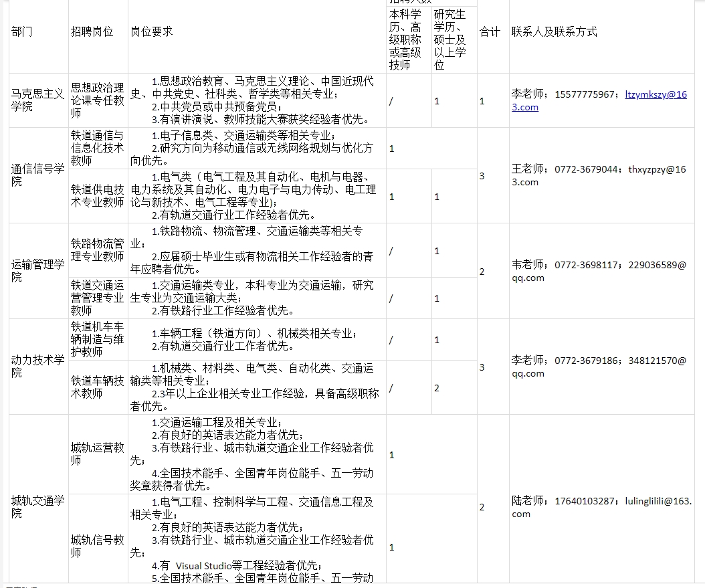Screen dimensions: 705x588
Task: Click the 铁道通信与信息化技术教师 position cell
Action: point(98,149)
